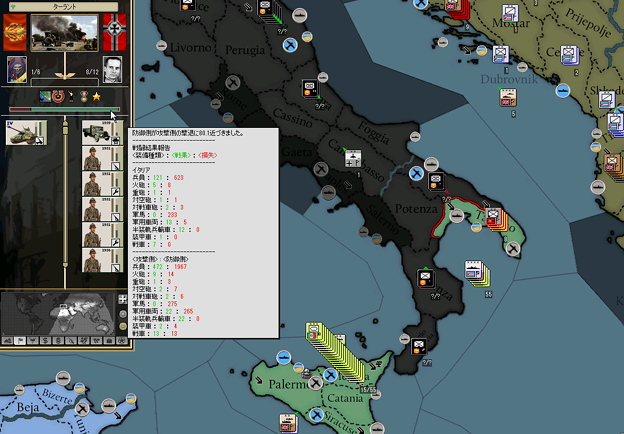Click the Potenza province label
This screenshot has width=624, height=434.
point(416,208)
